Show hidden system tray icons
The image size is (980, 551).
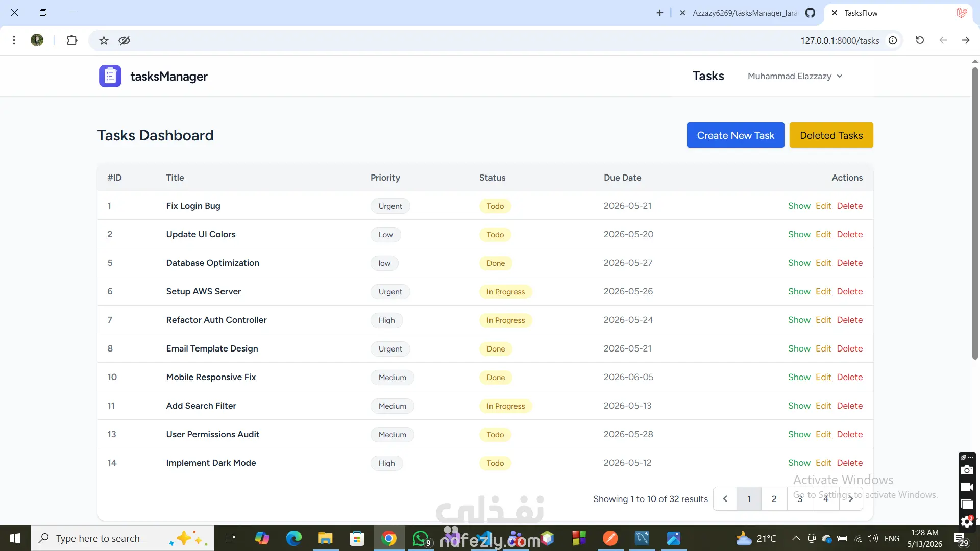click(796, 538)
